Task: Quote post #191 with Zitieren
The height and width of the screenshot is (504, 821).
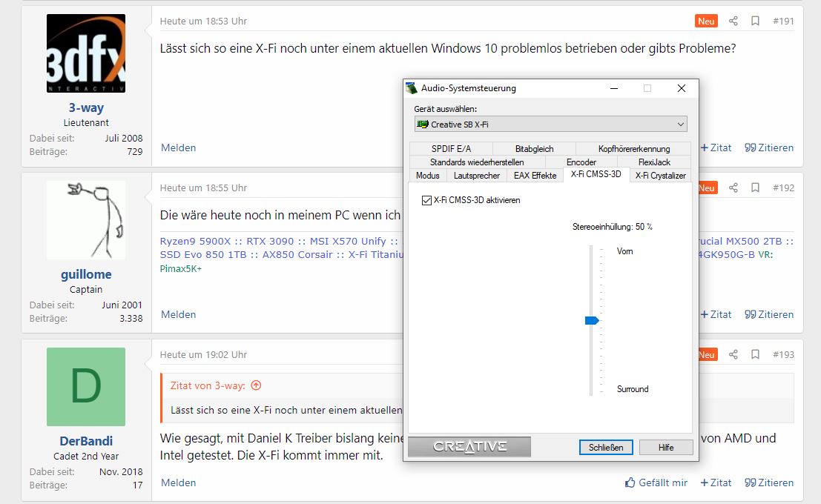Action: point(769,147)
